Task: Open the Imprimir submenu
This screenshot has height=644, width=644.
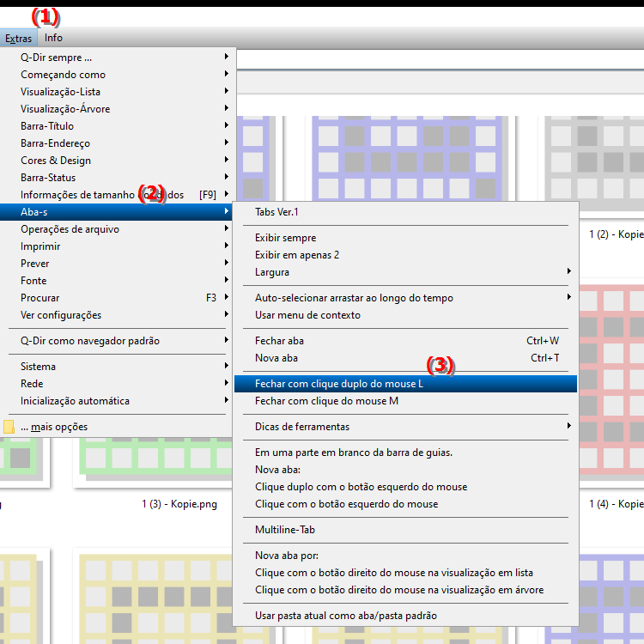Action: [x=117, y=246]
